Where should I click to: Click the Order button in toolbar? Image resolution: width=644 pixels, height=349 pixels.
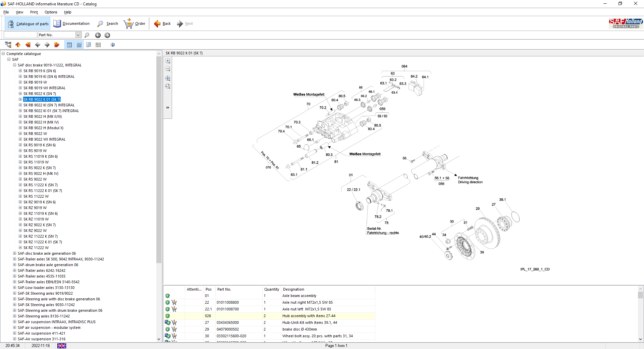(x=135, y=23)
